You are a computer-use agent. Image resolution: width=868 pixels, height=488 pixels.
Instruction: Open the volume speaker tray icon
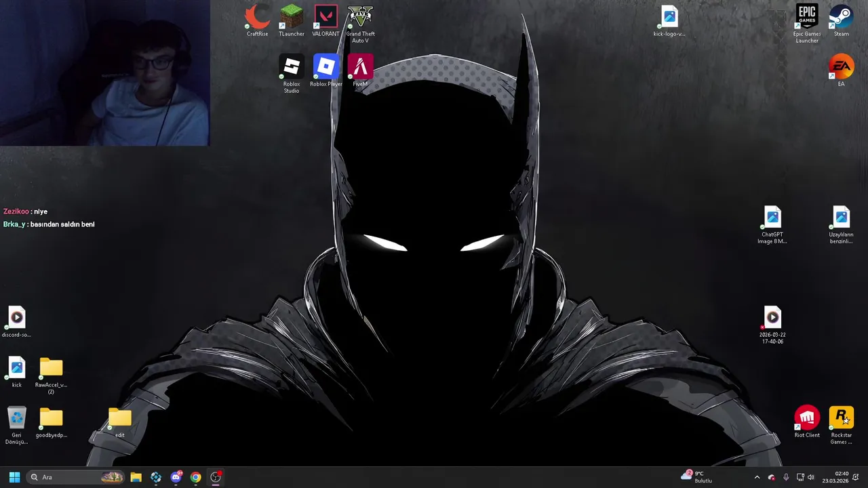click(x=811, y=477)
